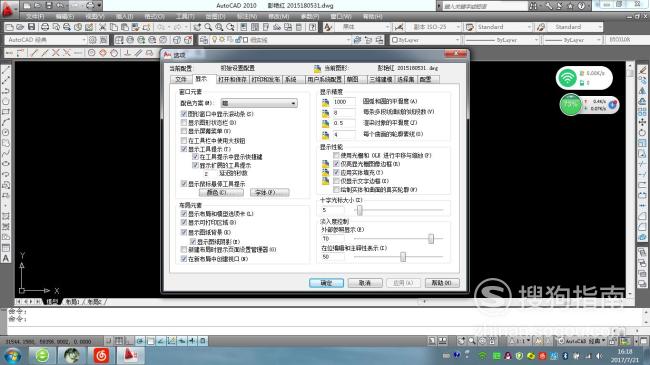Click the Open file folder icon
The image size is (650, 365).
coord(19,27)
